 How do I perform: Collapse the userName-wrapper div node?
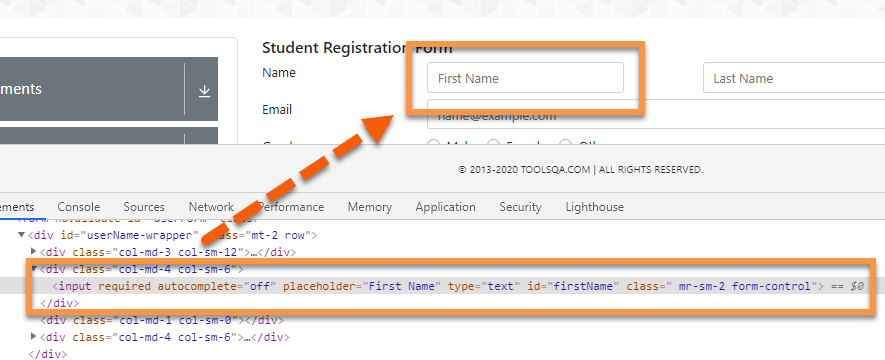(21, 235)
